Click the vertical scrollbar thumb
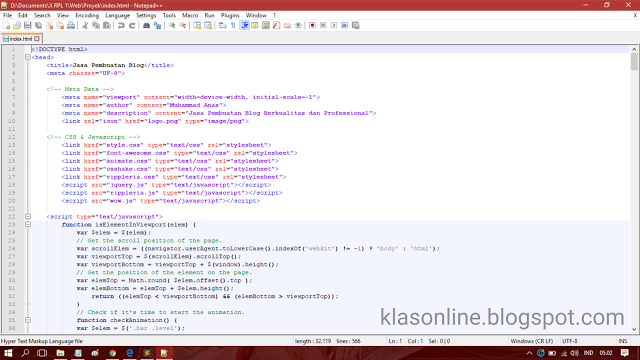This screenshot has height=360, width=640. pos(634,62)
